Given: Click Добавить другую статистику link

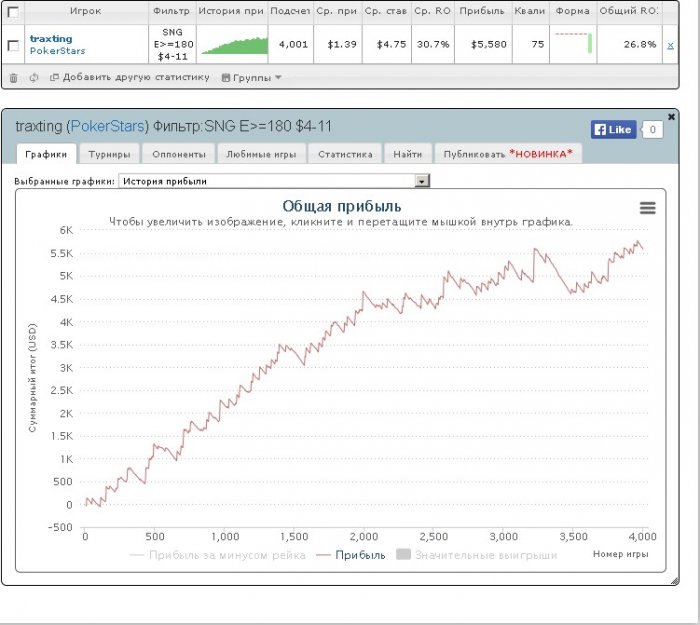Looking at the screenshot, I should click(x=129, y=77).
